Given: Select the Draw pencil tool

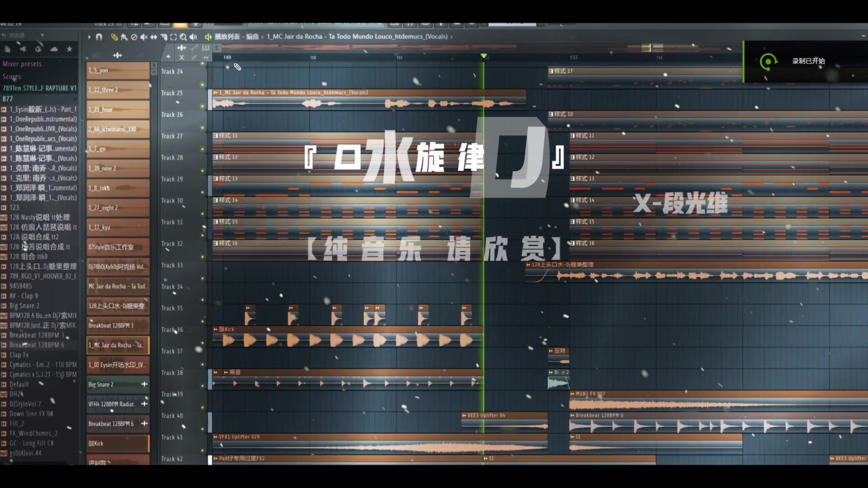Looking at the screenshot, I should (x=114, y=37).
